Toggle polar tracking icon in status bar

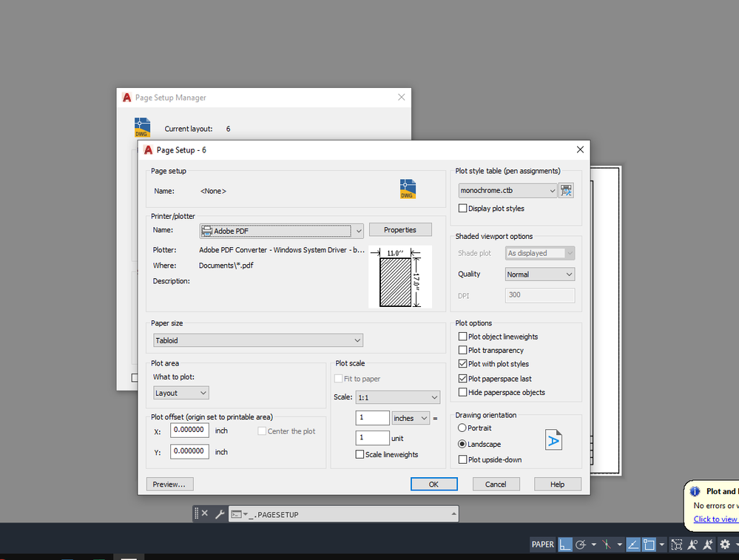(x=581, y=544)
